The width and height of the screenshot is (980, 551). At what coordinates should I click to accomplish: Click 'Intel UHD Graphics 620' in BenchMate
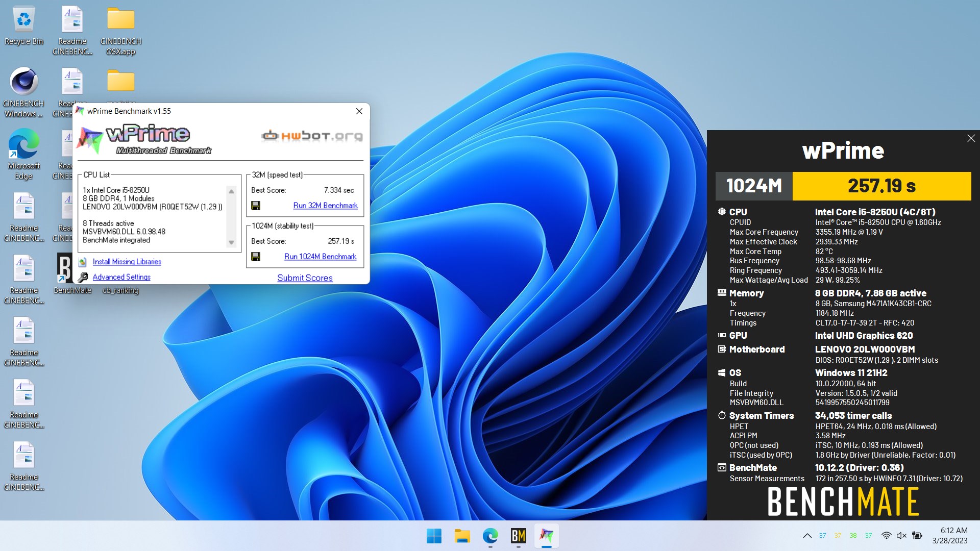pyautogui.click(x=864, y=336)
